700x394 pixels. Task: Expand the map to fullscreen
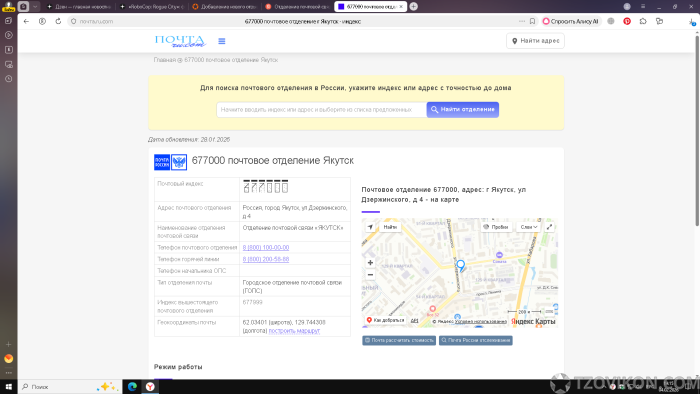point(550,227)
